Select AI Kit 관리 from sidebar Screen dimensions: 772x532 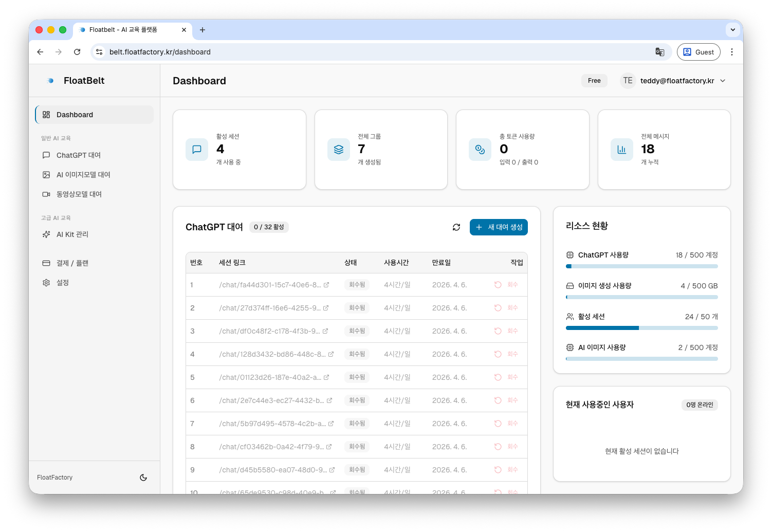pos(72,234)
